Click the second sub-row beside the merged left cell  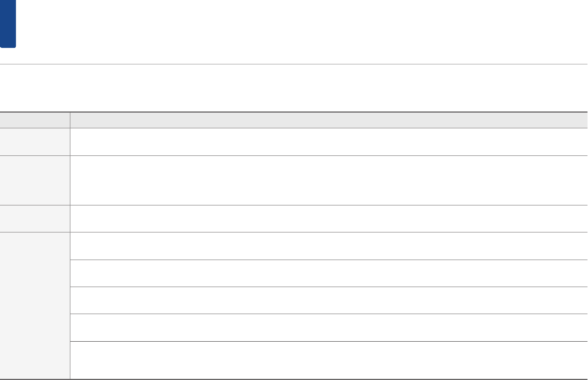coord(328,273)
